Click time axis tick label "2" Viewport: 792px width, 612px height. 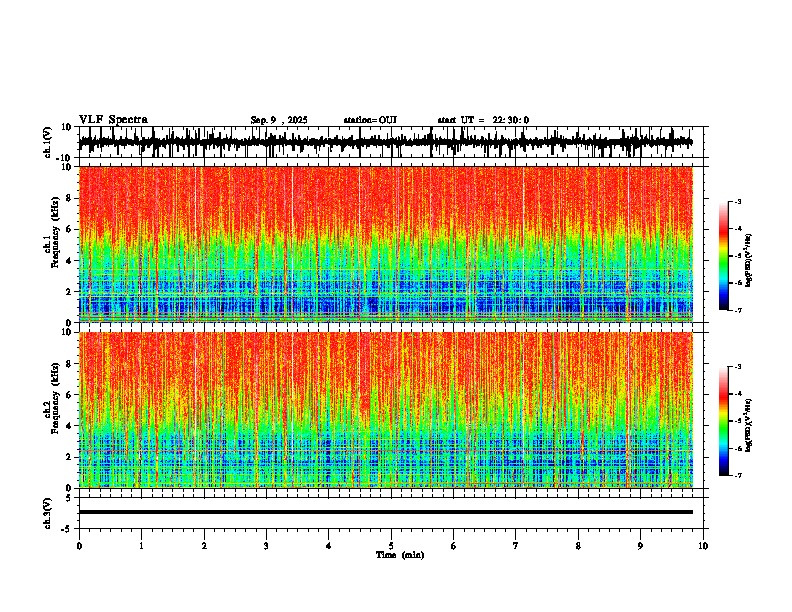(x=204, y=546)
